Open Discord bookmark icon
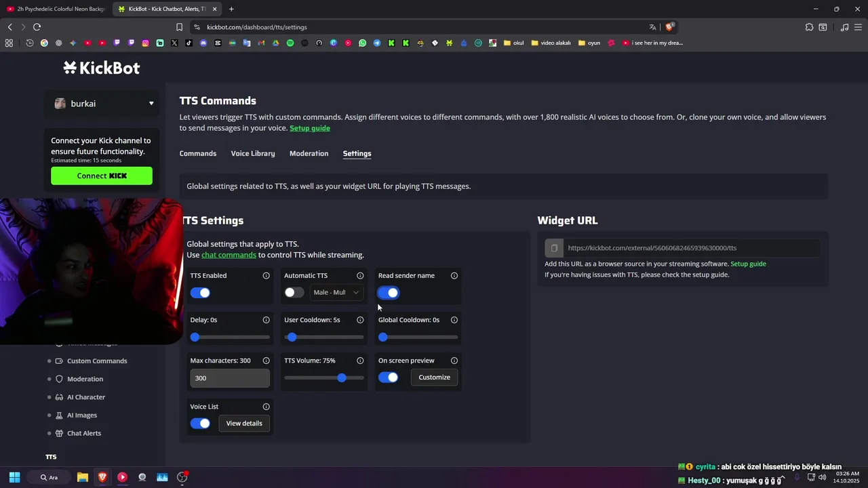Image resolution: width=868 pixels, height=488 pixels. point(203,43)
